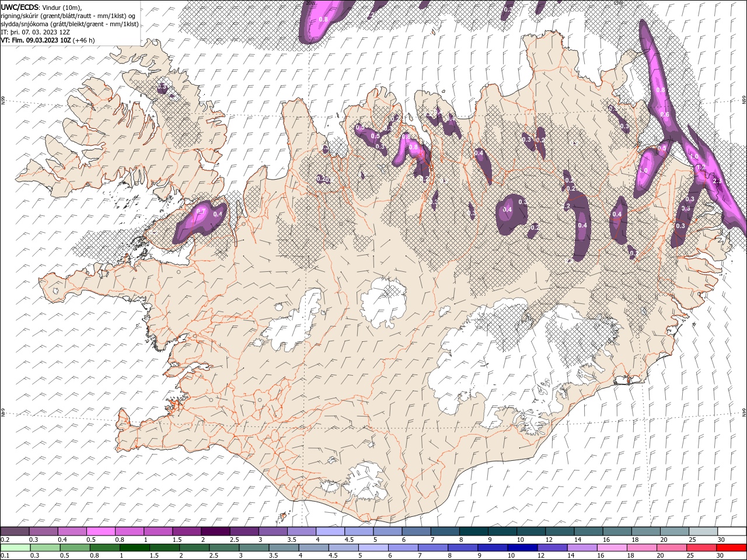Select the 0.4 orchid snow legend swatch

[x=72, y=531]
